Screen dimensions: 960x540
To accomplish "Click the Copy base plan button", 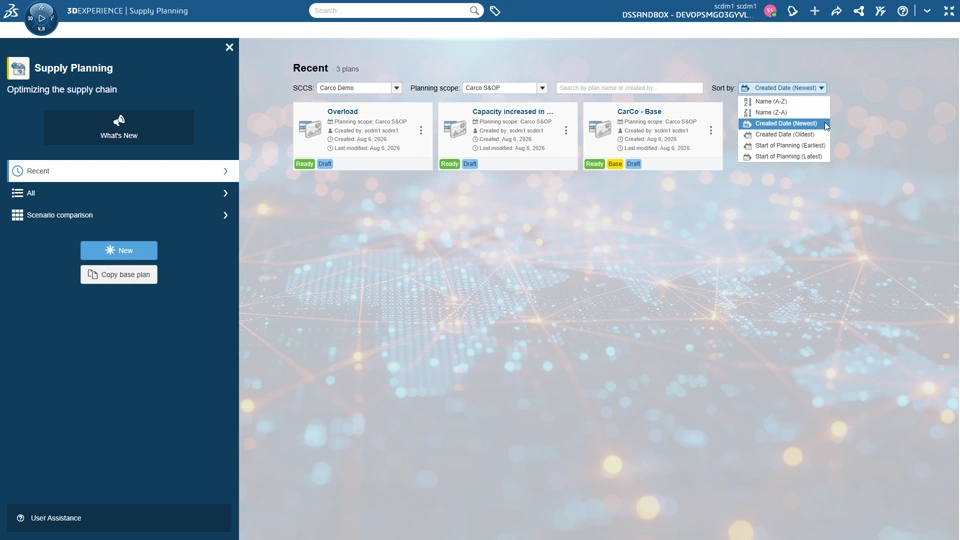I will pyautogui.click(x=119, y=274).
